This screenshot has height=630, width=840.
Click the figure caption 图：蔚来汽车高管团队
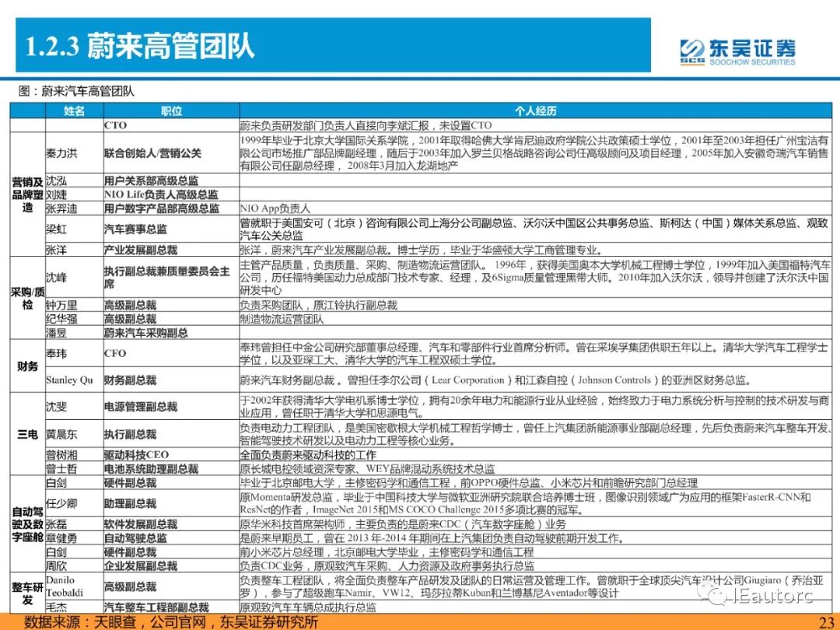tap(76, 90)
